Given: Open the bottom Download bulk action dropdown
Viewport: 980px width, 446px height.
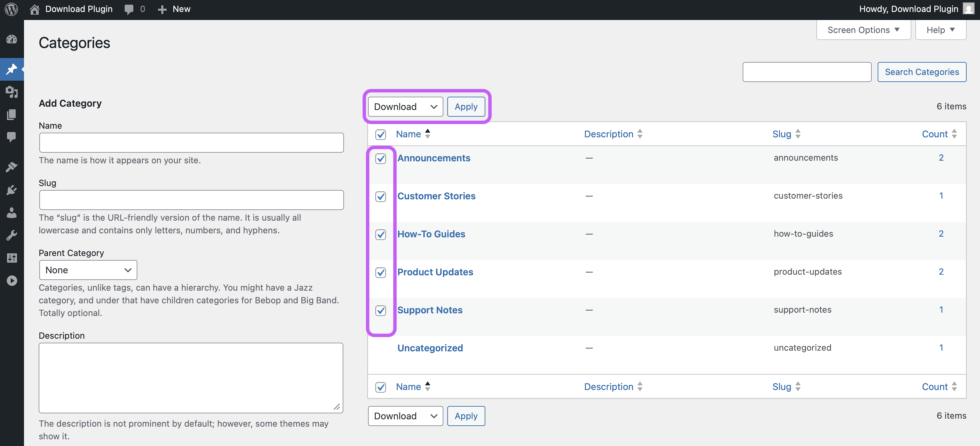Looking at the screenshot, I should point(405,416).
